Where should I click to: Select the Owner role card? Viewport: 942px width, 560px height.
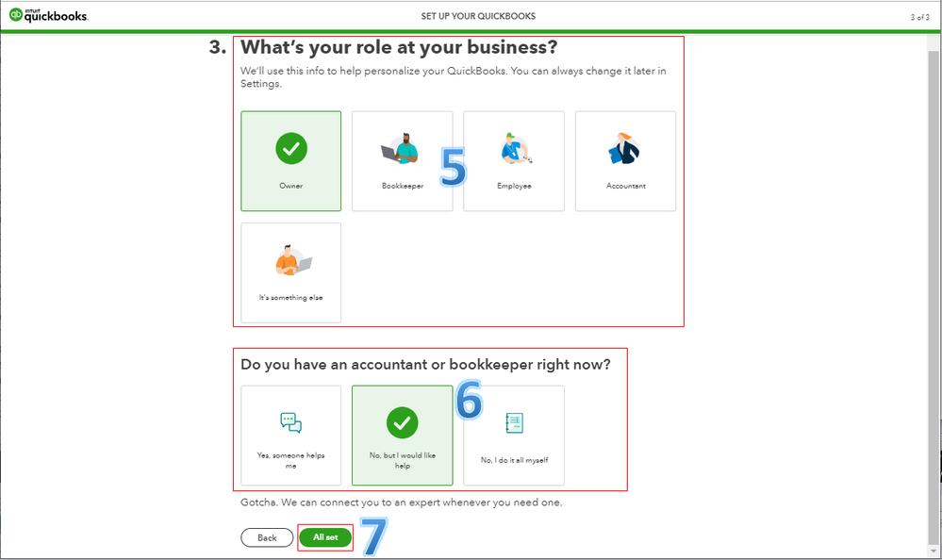pos(290,160)
